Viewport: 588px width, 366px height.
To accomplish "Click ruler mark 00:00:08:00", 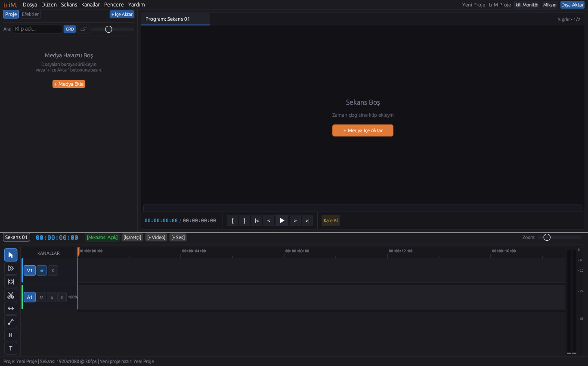I will point(297,251).
